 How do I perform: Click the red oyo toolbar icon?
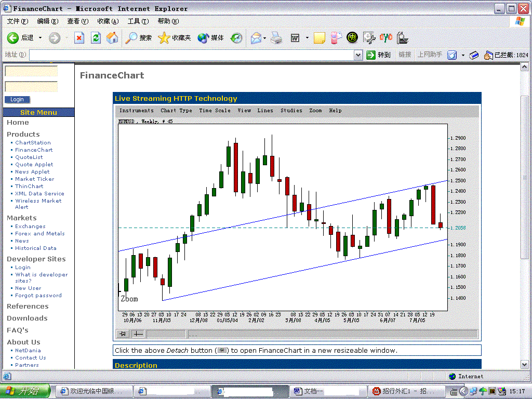tap(386, 37)
